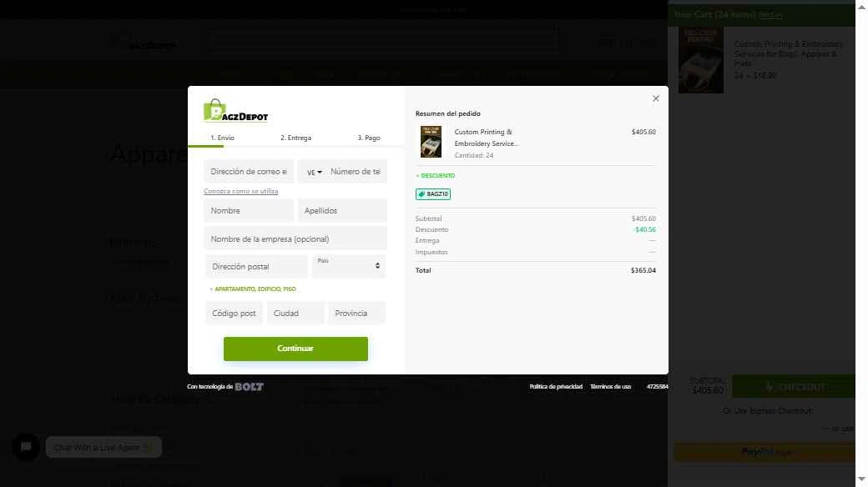Open the product thumbnail in the order summary

tap(431, 142)
